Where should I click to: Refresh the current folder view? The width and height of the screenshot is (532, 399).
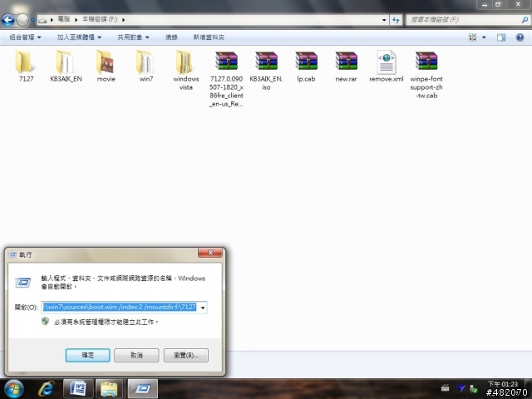click(396, 20)
